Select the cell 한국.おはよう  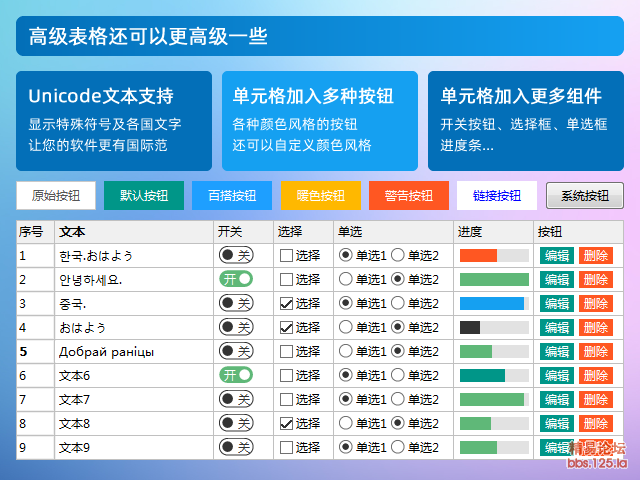134,256
